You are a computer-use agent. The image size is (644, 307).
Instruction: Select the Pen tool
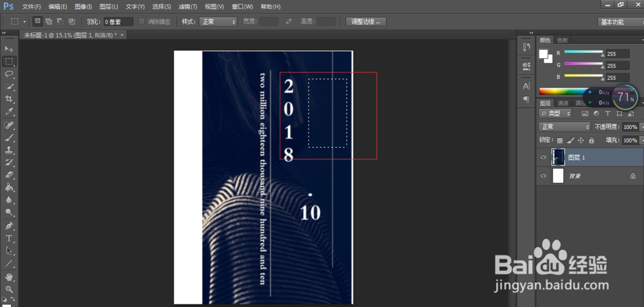9,226
